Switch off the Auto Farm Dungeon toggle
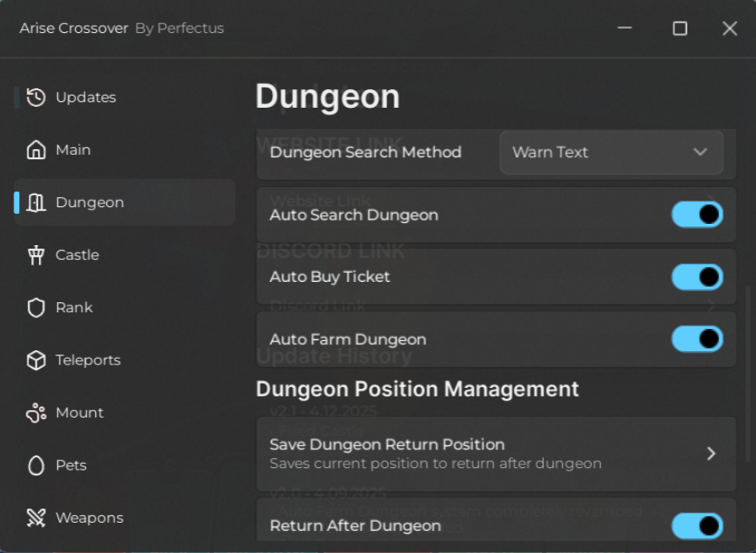 pyautogui.click(x=697, y=339)
